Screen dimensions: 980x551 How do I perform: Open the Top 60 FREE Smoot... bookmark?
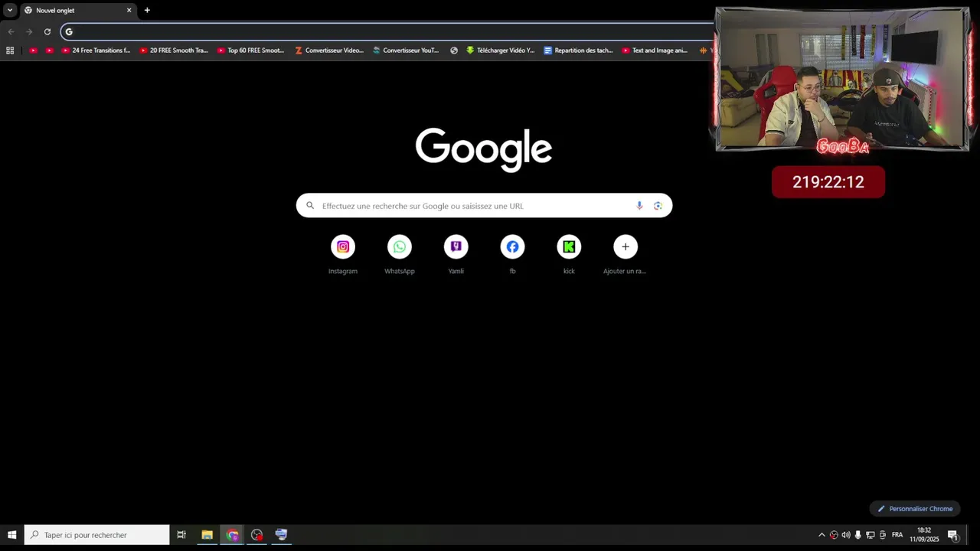pyautogui.click(x=251, y=51)
